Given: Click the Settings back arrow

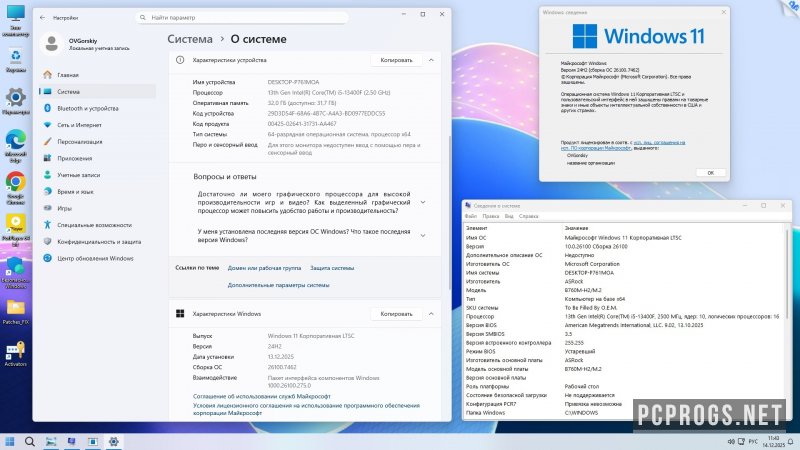Looking at the screenshot, I should point(42,17).
